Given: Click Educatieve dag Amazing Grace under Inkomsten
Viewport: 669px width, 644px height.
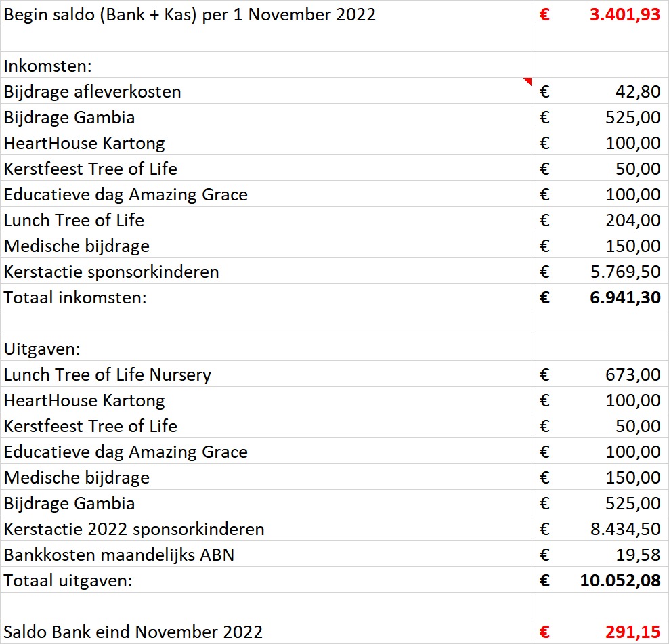Looking at the screenshot, I should point(126,194).
